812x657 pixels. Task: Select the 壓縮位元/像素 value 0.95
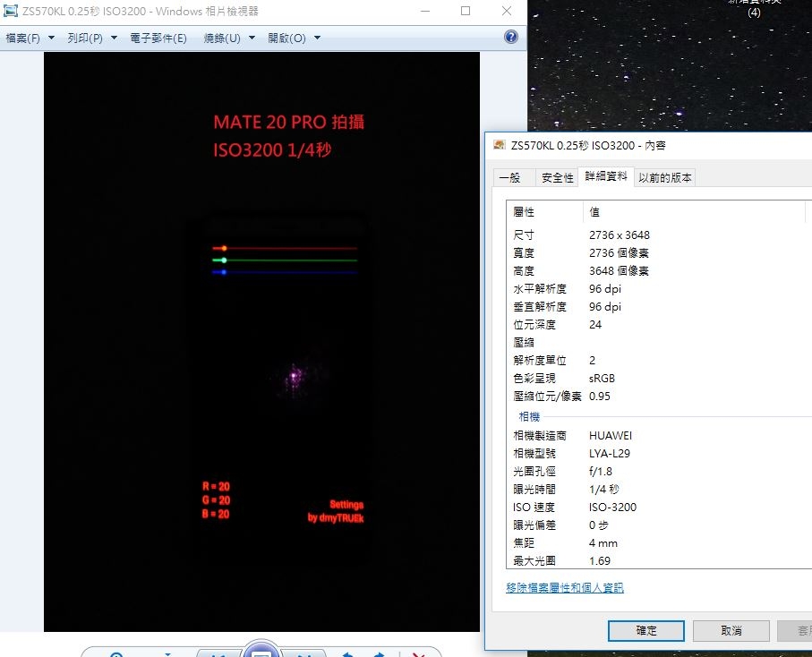[x=600, y=396]
